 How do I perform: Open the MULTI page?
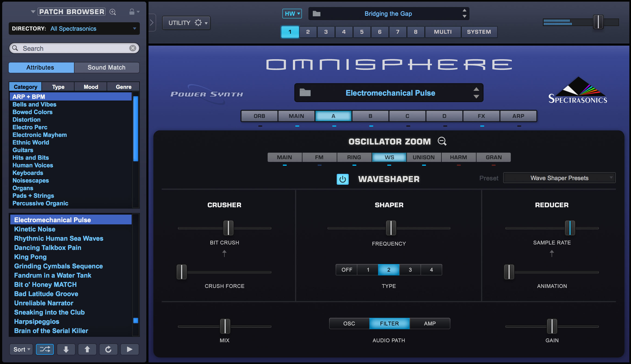coord(443,32)
